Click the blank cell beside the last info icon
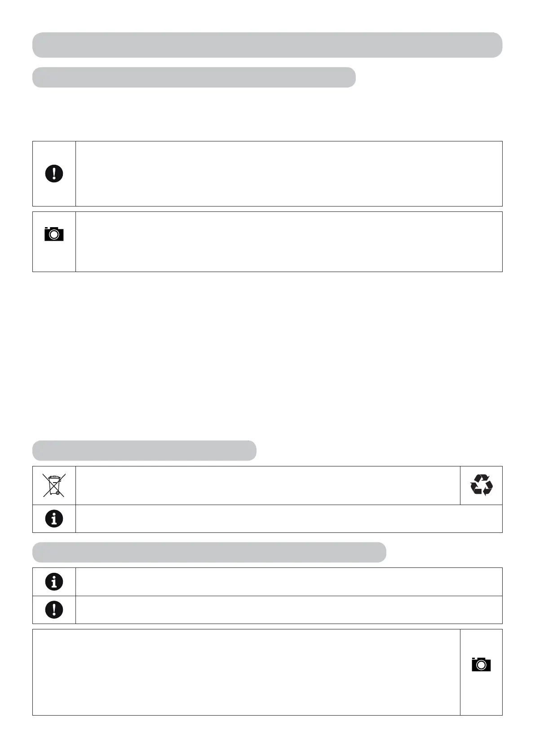The width and height of the screenshot is (535, 756). pos(288,582)
